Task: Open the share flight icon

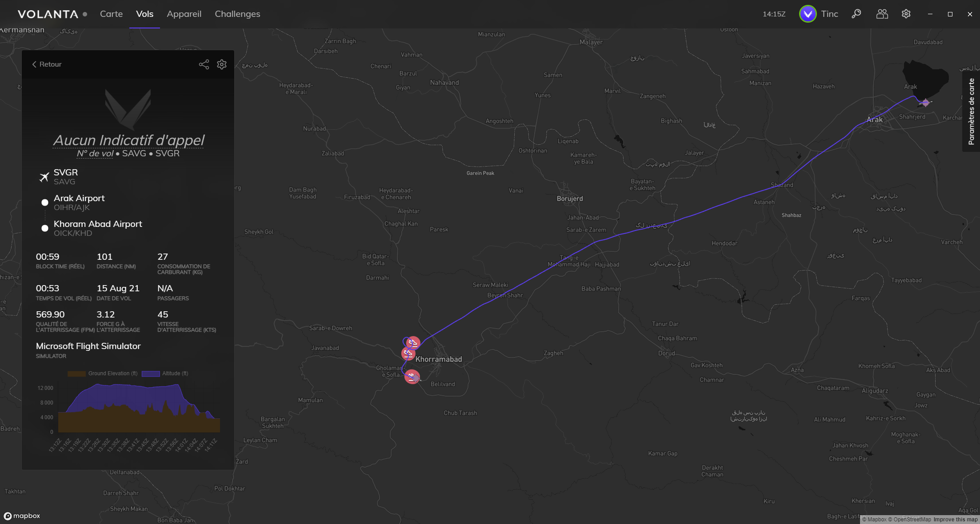Action: tap(204, 64)
